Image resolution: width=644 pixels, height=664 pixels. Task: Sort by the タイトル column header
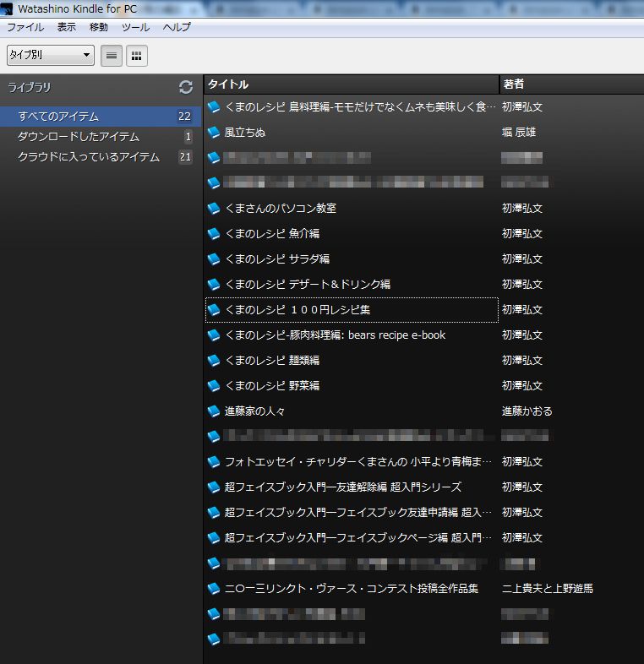point(352,84)
